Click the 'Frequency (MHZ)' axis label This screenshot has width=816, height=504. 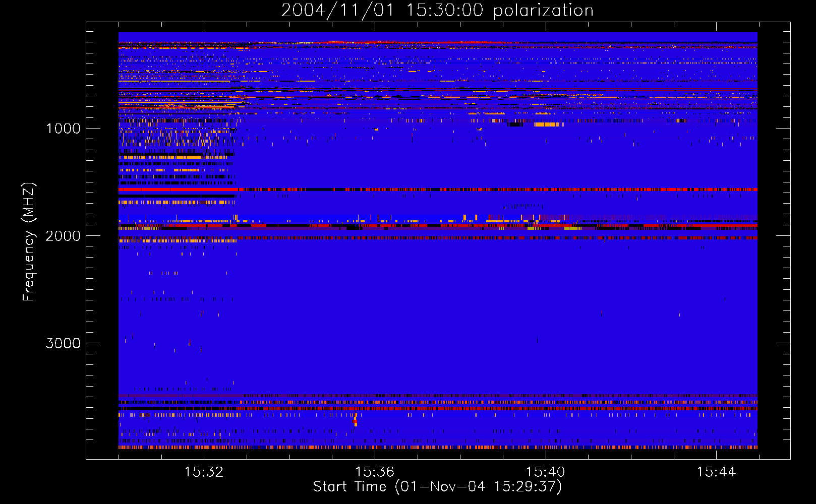[x=29, y=242]
